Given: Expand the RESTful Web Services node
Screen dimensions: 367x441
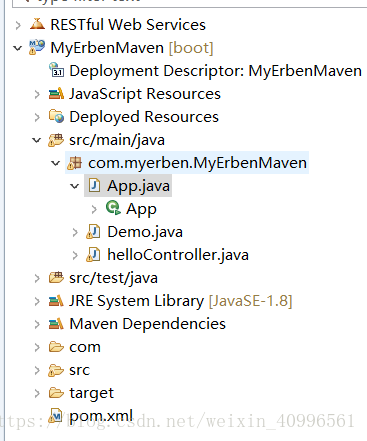Looking at the screenshot, I should tap(18, 25).
